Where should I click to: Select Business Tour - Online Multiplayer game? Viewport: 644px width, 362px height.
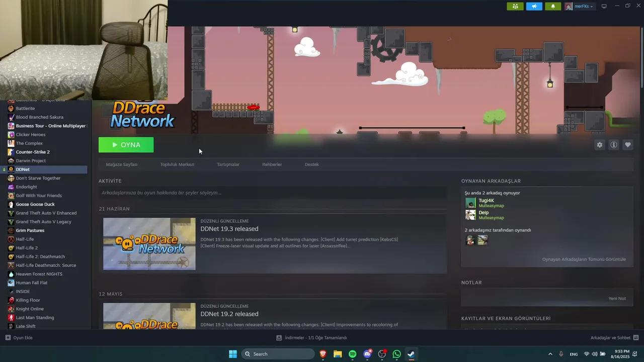[x=51, y=126]
